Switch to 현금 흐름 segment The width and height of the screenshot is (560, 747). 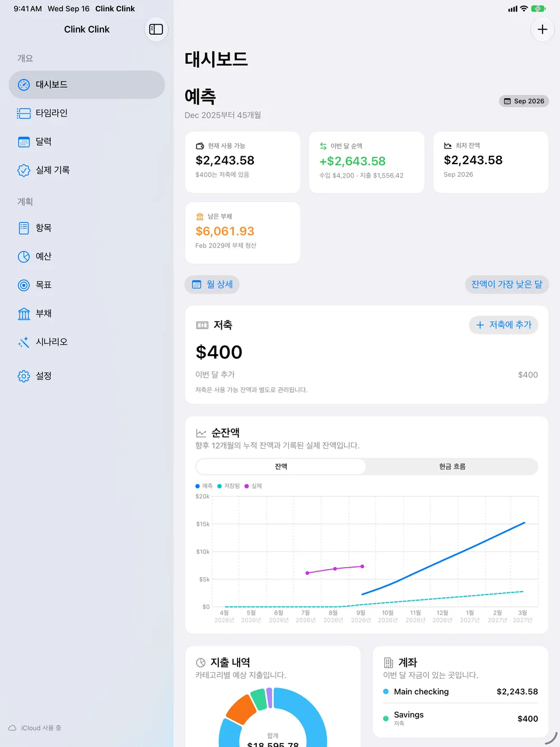452,466
